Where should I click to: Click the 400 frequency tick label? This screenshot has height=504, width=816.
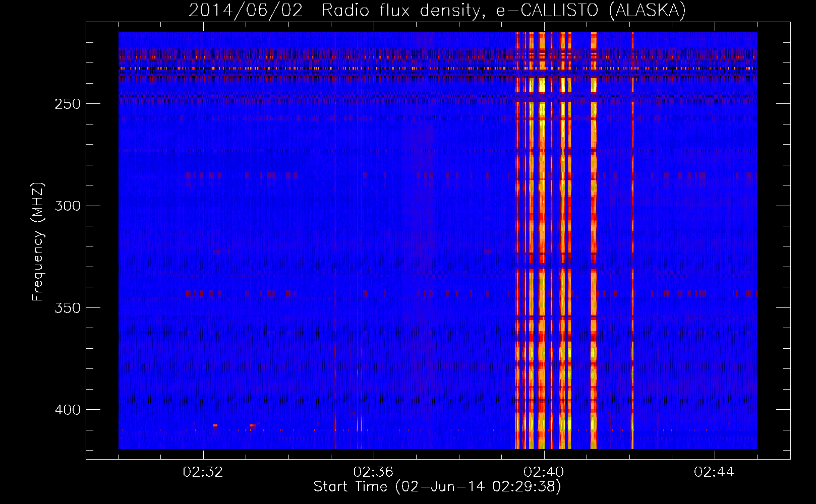click(68, 410)
